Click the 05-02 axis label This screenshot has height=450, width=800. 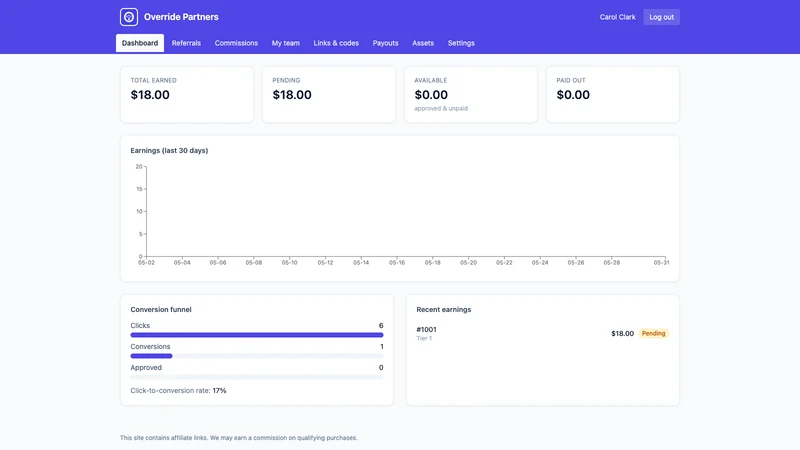(x=146, y=262)
